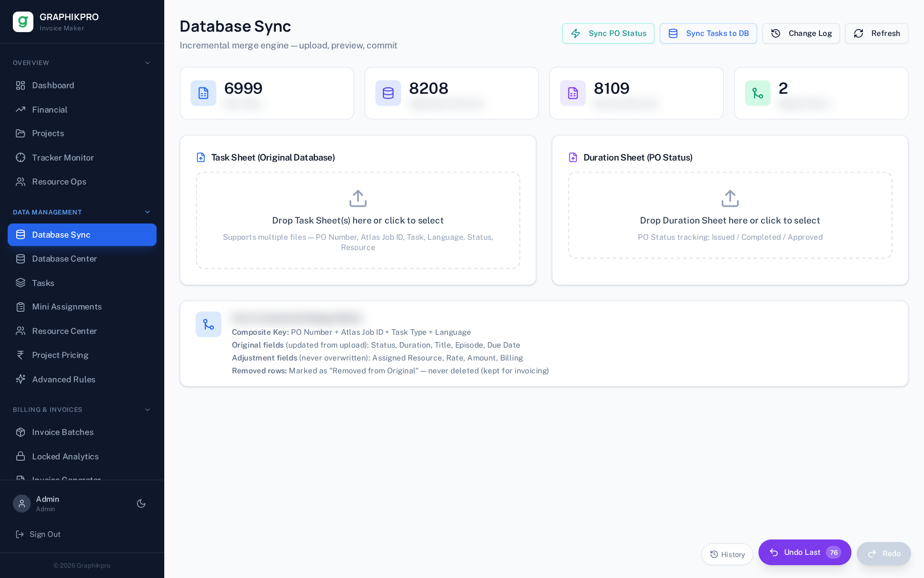Viewport: 924px width, 578px height.
Task: Click the Admin user avatar
Action: point(22,504)
